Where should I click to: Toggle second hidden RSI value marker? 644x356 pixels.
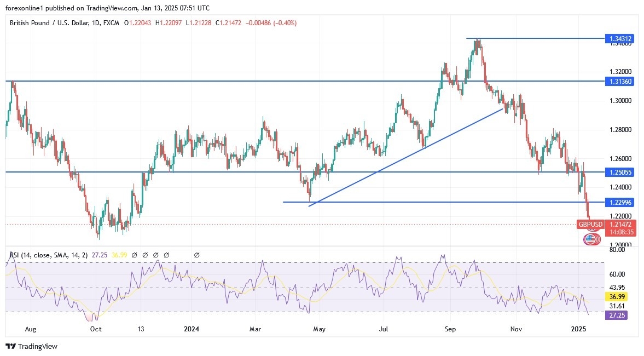[144, 255]
